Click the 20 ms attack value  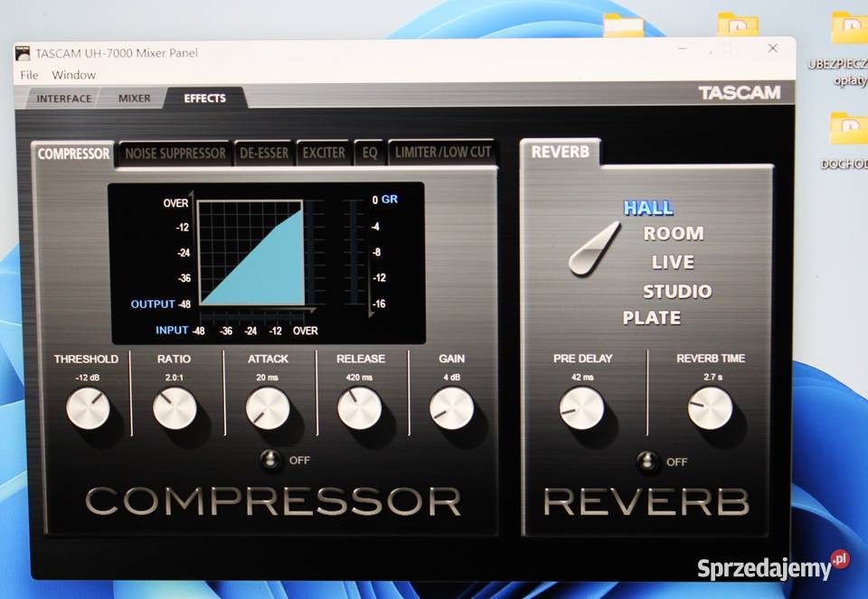(268, 378)
